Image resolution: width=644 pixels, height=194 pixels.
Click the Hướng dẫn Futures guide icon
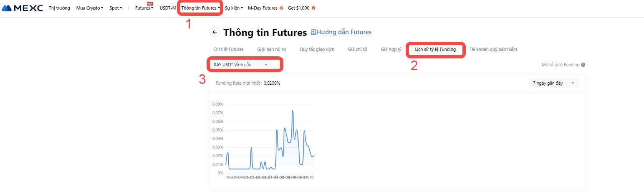click(x=313, y=32)
